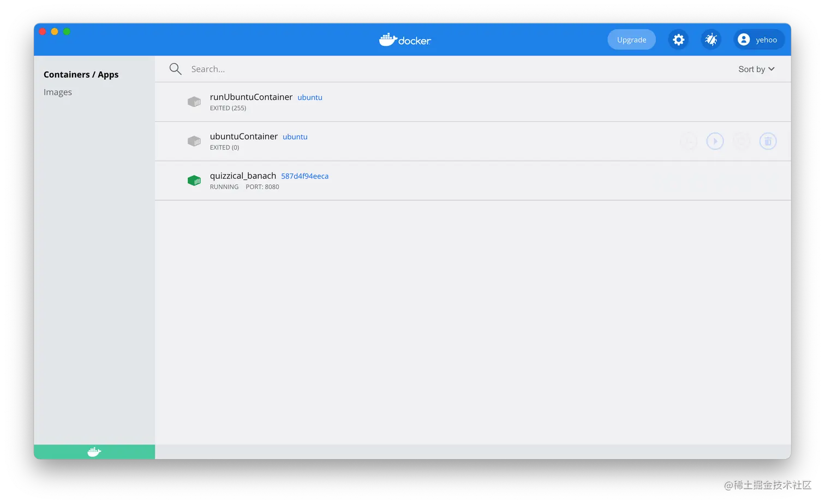Follow ubuntu image link of runUbuntuContainer
825x504 pixels.
coord(310,98)
